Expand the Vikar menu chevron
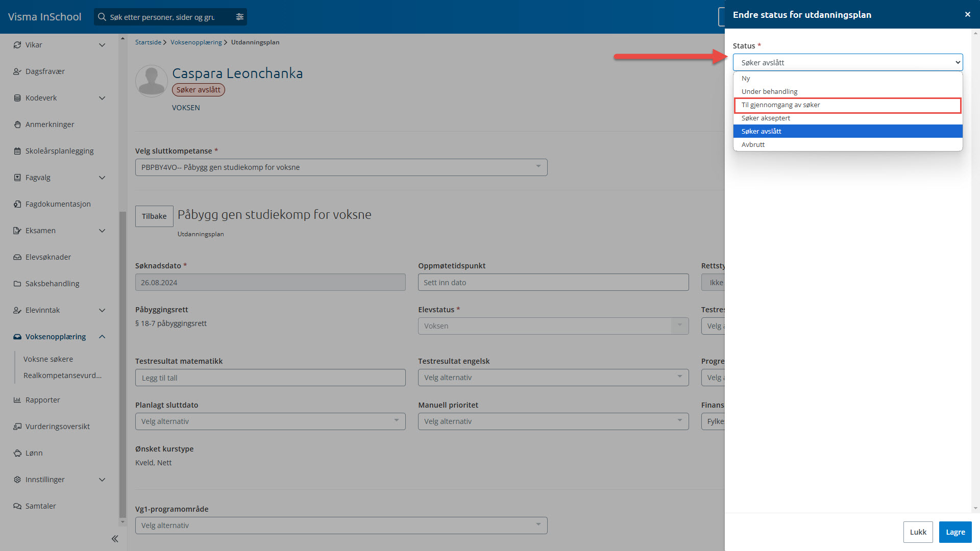The width and height of the screenshot is (980, 551). click(x=102, y=45)
